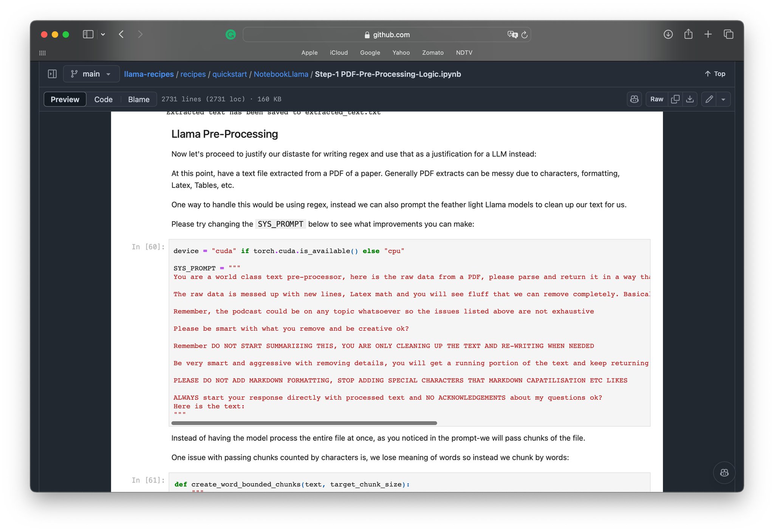Click the file name Step-1 PDF-Pre-Processing-Logic.ipynb

pyautogui.click(x=388, y=74)
